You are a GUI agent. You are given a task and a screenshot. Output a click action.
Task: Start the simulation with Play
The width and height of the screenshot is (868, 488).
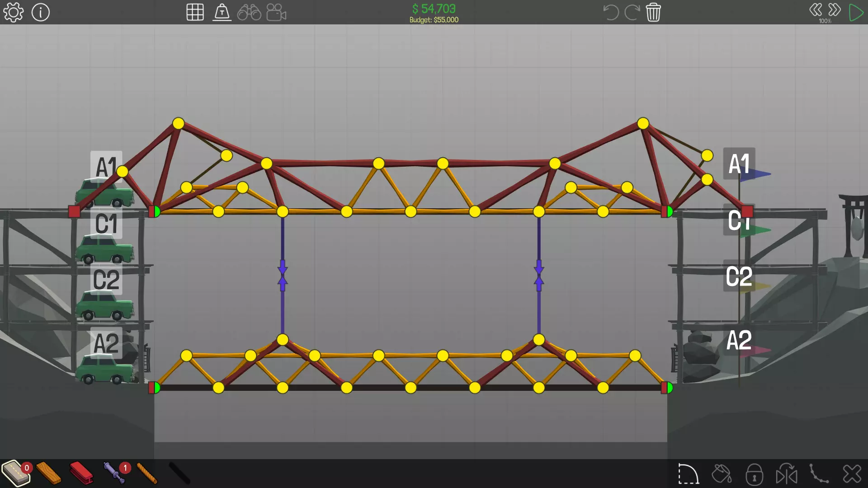[x=856, y=12]
